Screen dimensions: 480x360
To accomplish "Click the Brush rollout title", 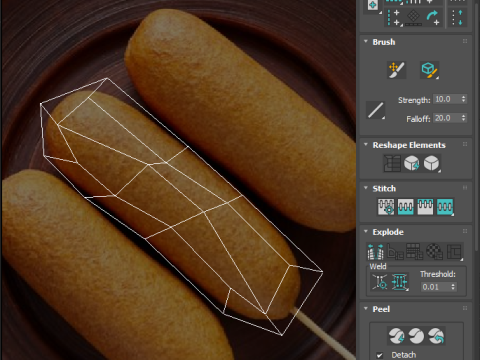I will pos(384,42).
